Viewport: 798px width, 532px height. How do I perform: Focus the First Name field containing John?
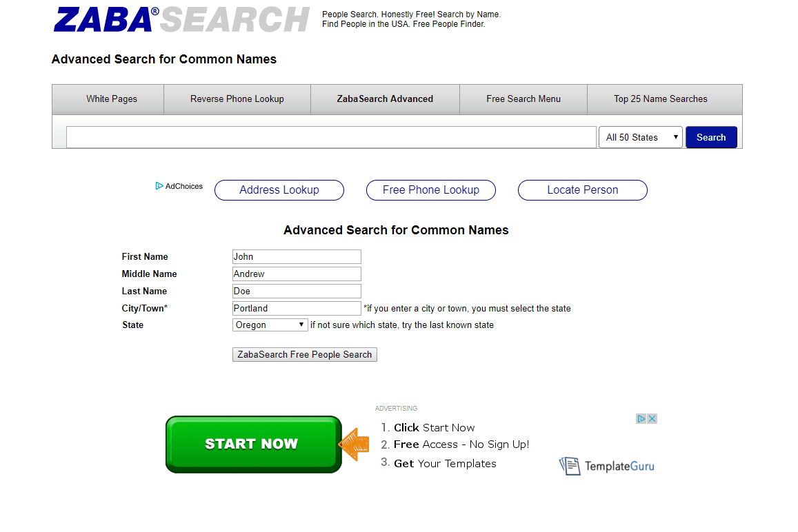pyautogui.click(x=297, y=256)
